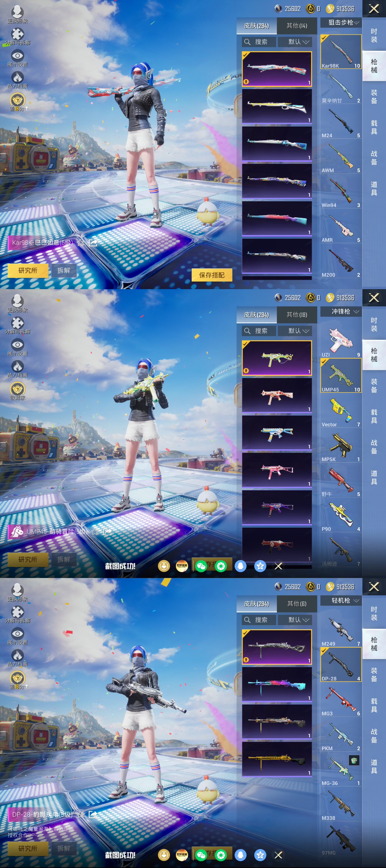Toggle 展示设置 eye in the 狙击步枪 screen

[17, 58]
